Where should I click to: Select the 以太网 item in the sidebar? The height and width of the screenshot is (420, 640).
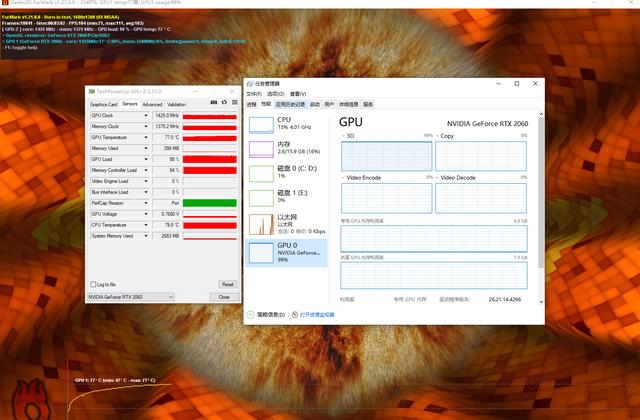pyautogui.click(x=287, y=224)
